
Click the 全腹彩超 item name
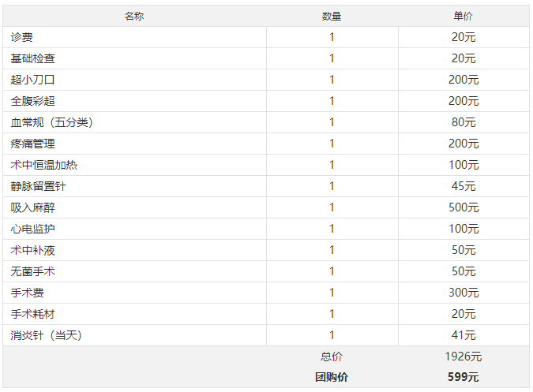pyautogui.click(x=32, y=101)
